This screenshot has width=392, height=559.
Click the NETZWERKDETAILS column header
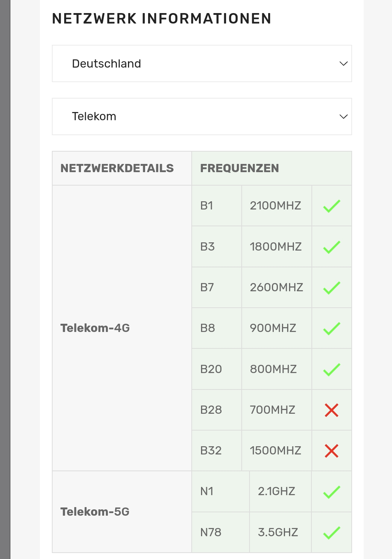(117, 168)
